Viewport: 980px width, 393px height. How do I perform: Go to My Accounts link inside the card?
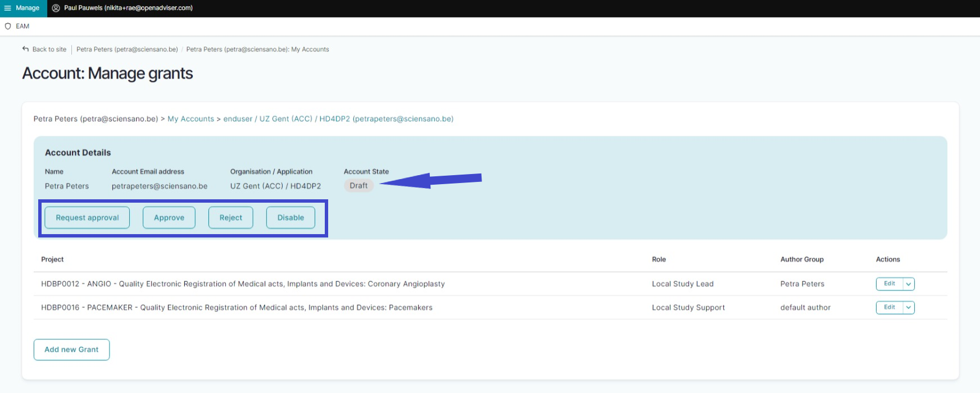click(190, 119)
